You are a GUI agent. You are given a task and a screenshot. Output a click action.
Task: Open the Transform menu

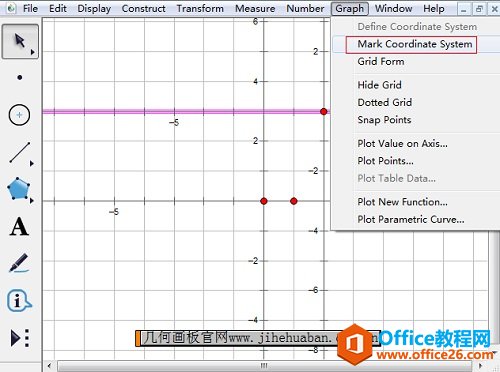(x=200, y=8)
